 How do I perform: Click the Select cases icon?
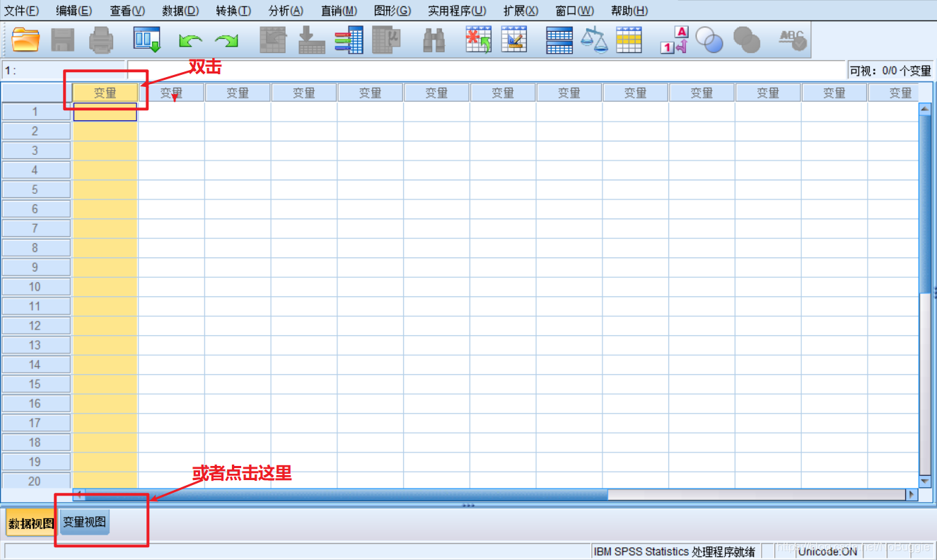point(629,40)
